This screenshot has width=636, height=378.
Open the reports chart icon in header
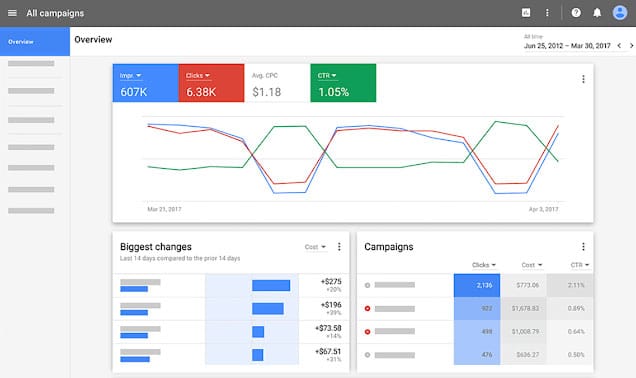pos(526,13)
